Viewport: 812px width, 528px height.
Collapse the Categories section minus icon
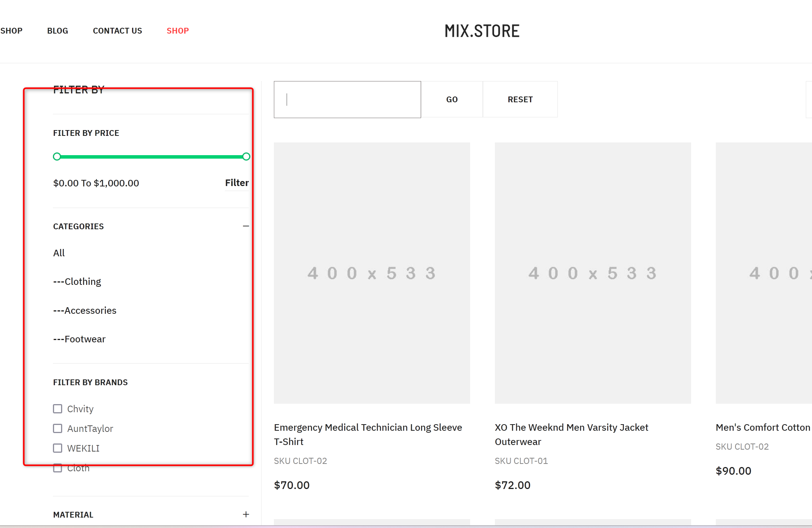click(246, 226)
